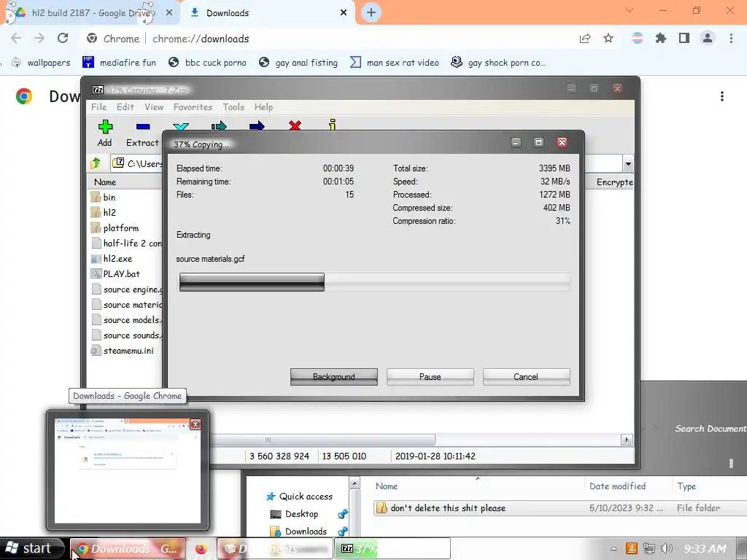Select the hl2 folder in 7-Zip list
The height and width of the screenshot is (560, 747).
(104, 212)
